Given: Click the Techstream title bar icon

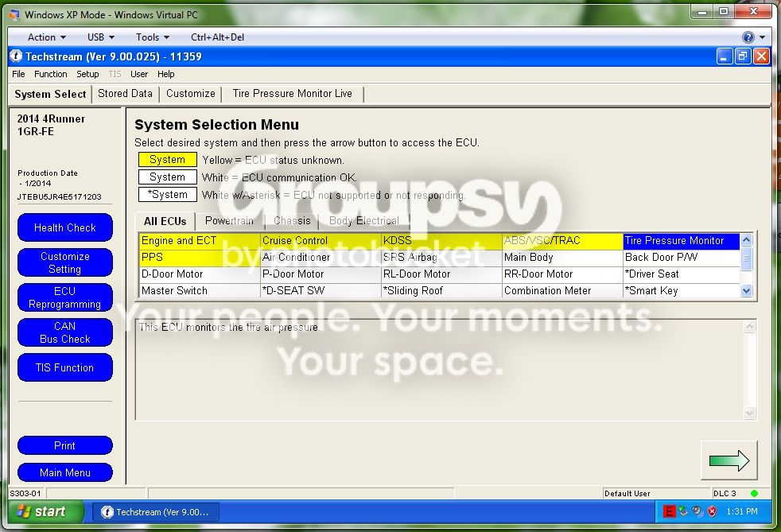Looking at the screenshot, I should coord(17,56).
